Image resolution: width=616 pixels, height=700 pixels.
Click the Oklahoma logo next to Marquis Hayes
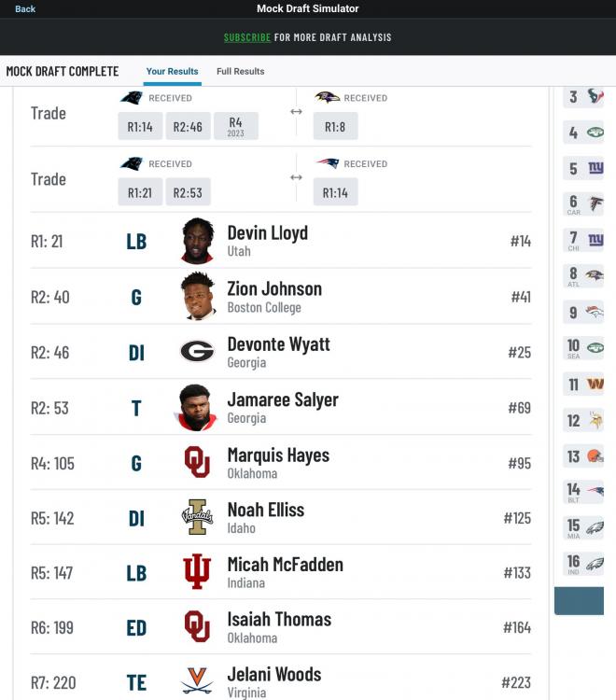(197, 462)
